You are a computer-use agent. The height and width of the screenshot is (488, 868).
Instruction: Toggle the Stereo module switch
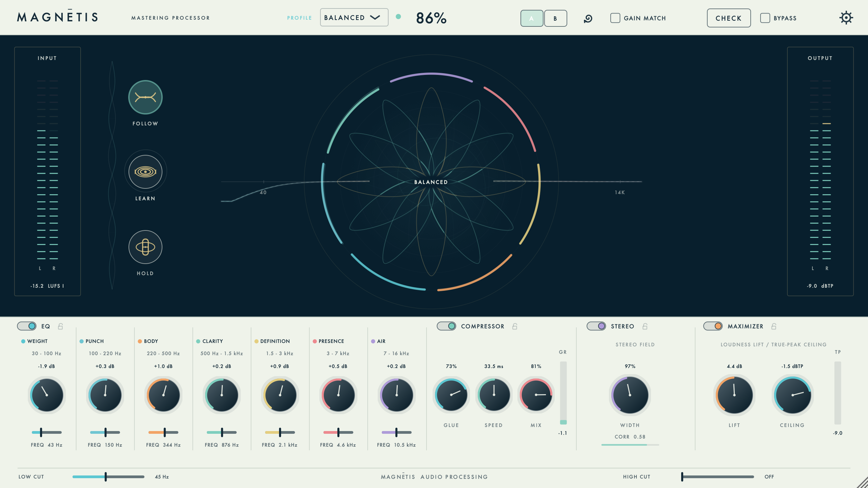(596, 326)
